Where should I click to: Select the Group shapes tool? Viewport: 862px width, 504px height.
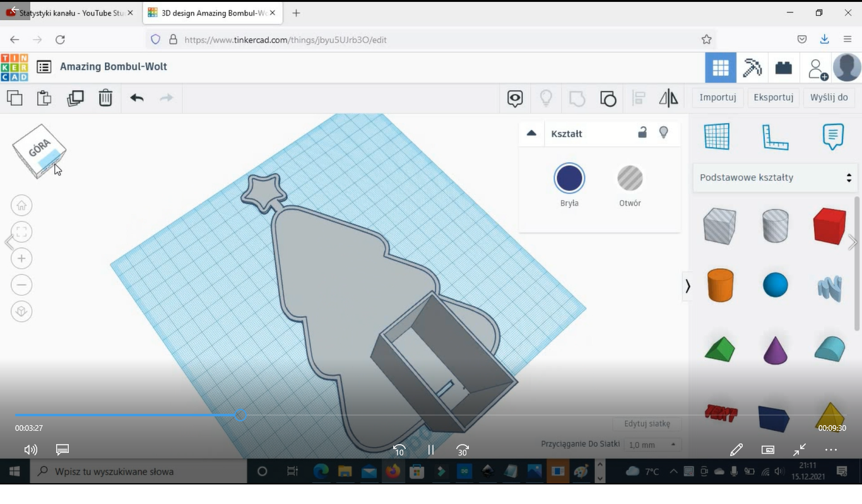click(x=608, y=98)
